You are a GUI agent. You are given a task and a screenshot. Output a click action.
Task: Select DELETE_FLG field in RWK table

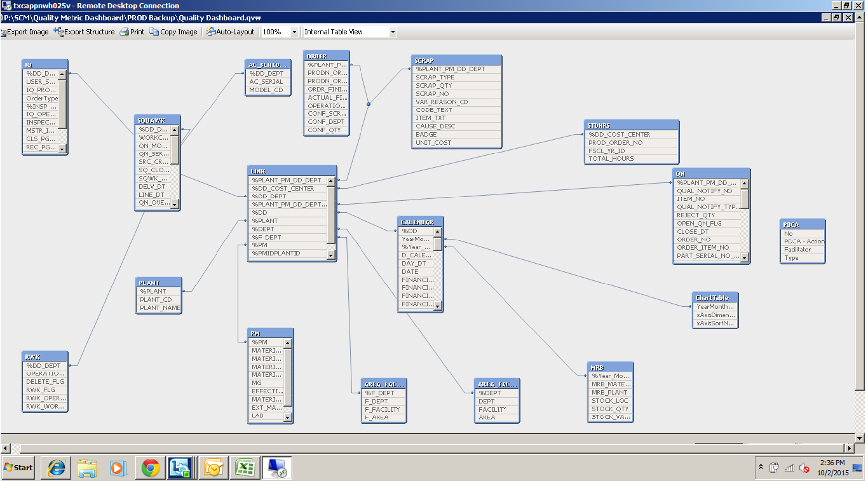[x=44, y=382]
